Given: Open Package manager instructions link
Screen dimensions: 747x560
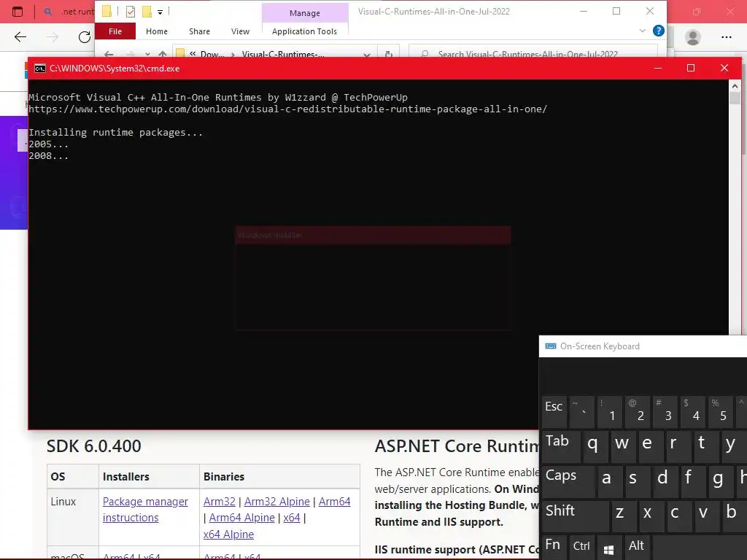Looking at the screenshot, I should pos(145,510).
